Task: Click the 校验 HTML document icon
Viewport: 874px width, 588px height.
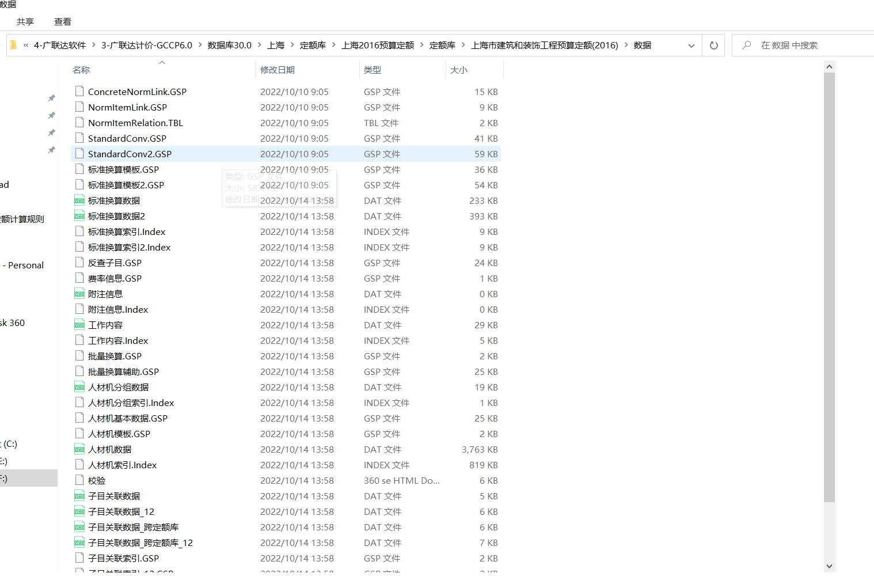Action: tap(79, 480)
